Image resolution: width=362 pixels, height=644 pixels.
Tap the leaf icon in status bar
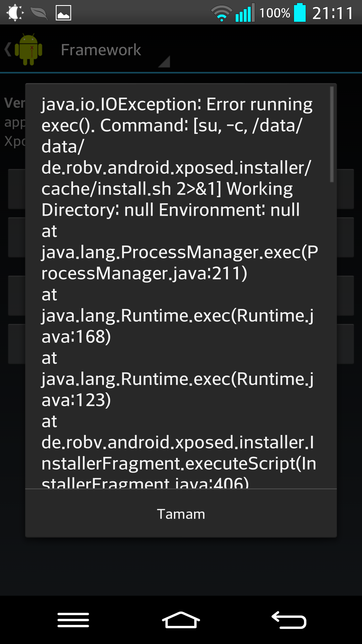(x=39, y=13)
